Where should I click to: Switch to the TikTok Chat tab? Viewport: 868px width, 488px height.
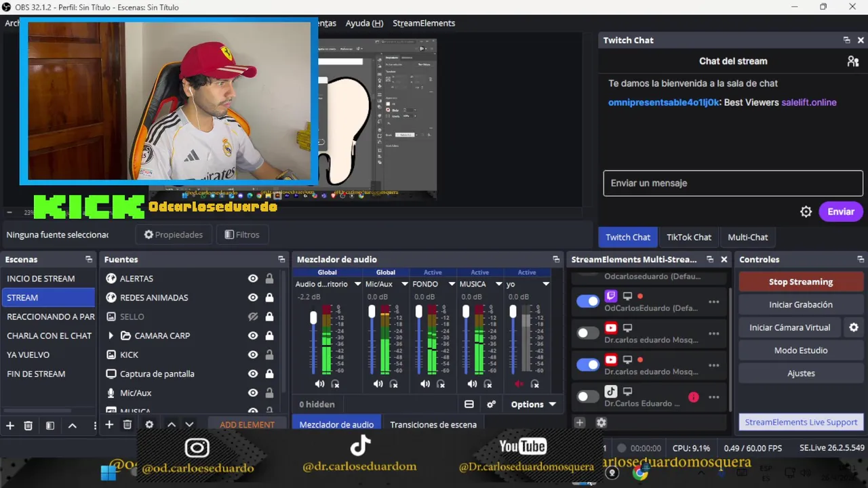click(x=688, y=237)
